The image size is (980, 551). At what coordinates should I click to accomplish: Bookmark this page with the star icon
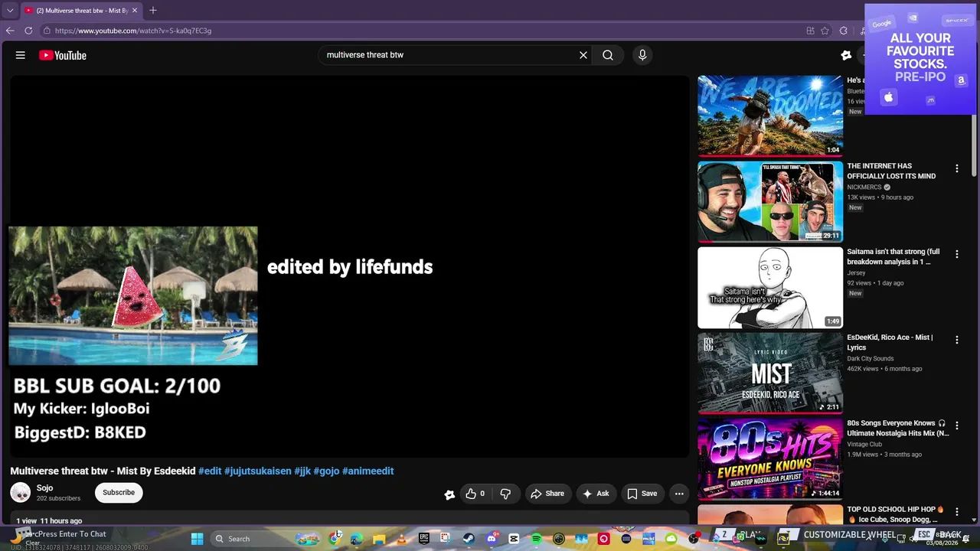click(x=825, y=31)
